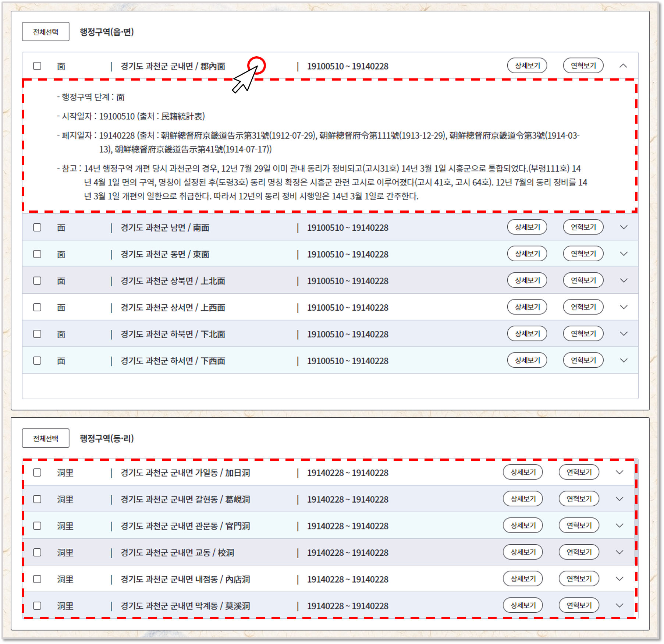This screenshot has width=664, height=644.
Task: Click 연혁보기 on the 갈현동 row
Action: pos(579,499)
